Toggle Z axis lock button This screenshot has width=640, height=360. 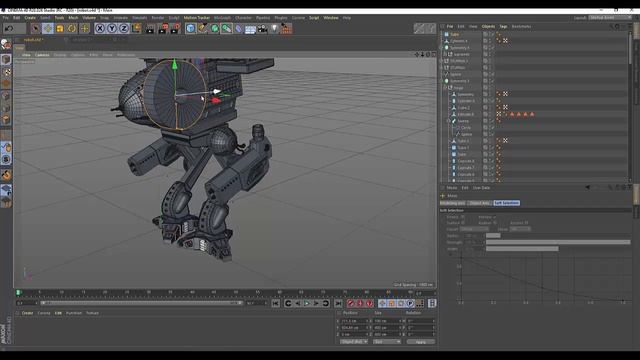124,28
